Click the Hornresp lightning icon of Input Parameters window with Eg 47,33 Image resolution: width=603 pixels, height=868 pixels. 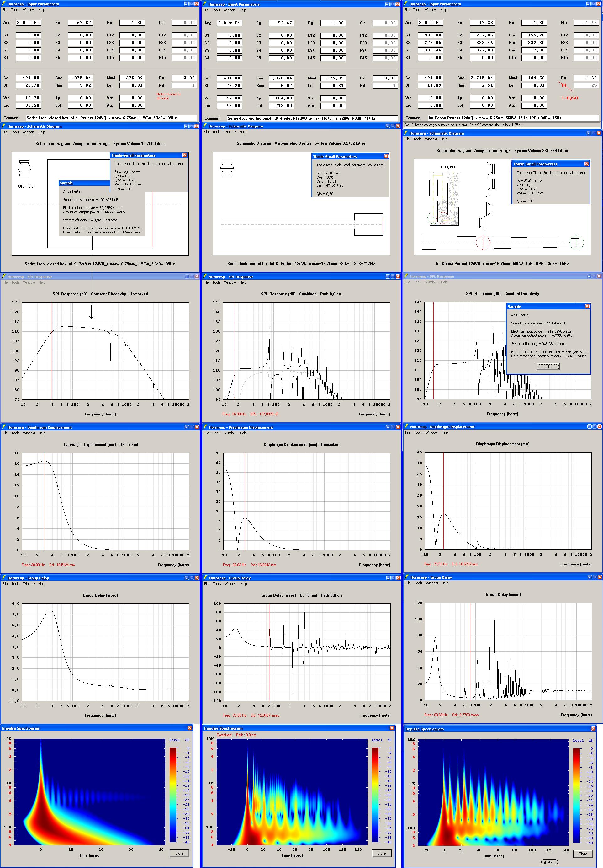406,4
